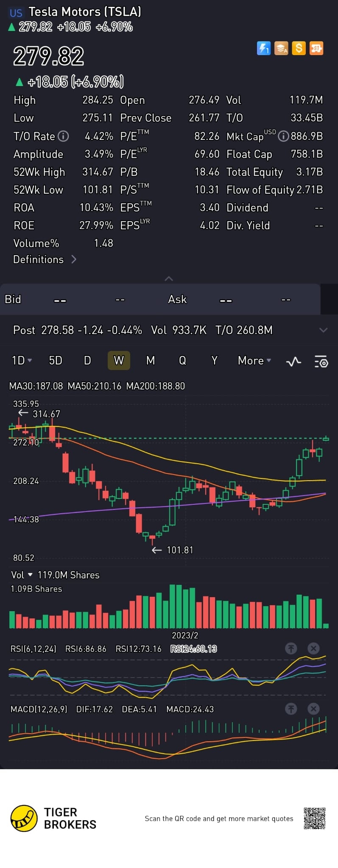Tap the MA30:187.08 legend
The height and width of the screenshot is (868, 338).
(36, 386)
